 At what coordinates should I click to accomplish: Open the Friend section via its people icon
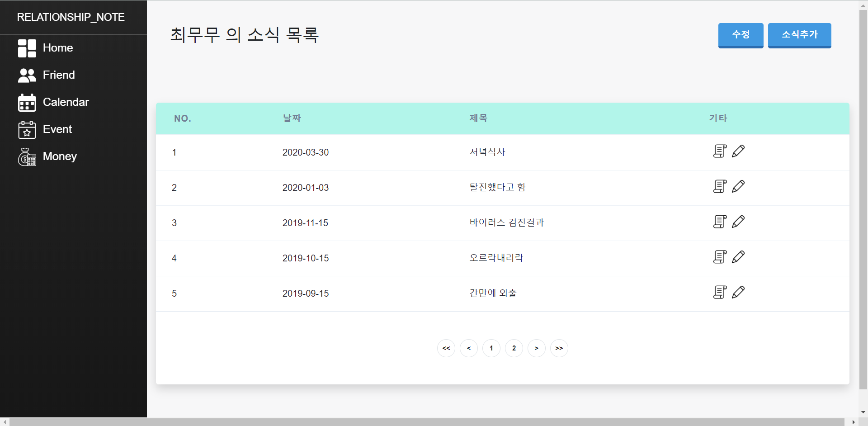point(27,75)
